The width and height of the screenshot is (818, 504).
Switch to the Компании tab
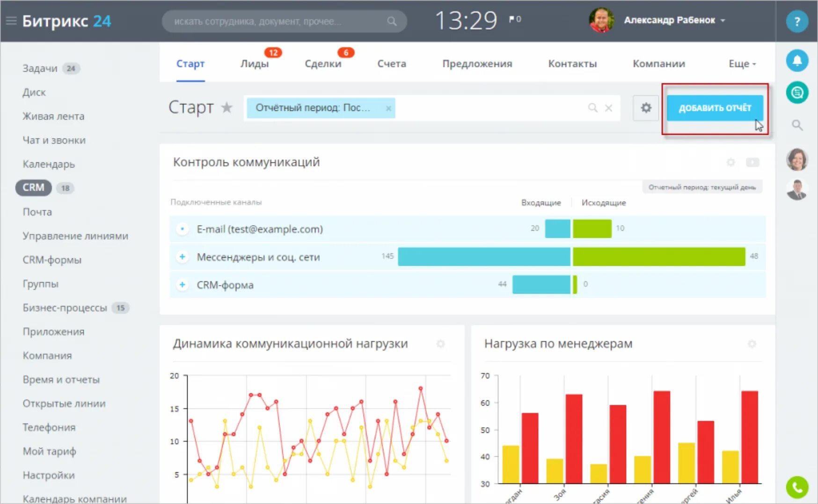tap(659, 64)
